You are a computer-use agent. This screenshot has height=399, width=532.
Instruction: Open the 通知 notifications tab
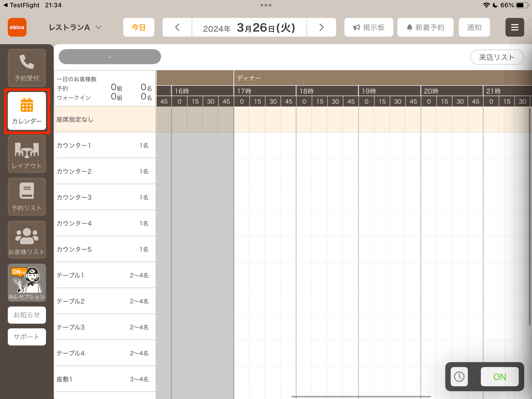(474, 27)
